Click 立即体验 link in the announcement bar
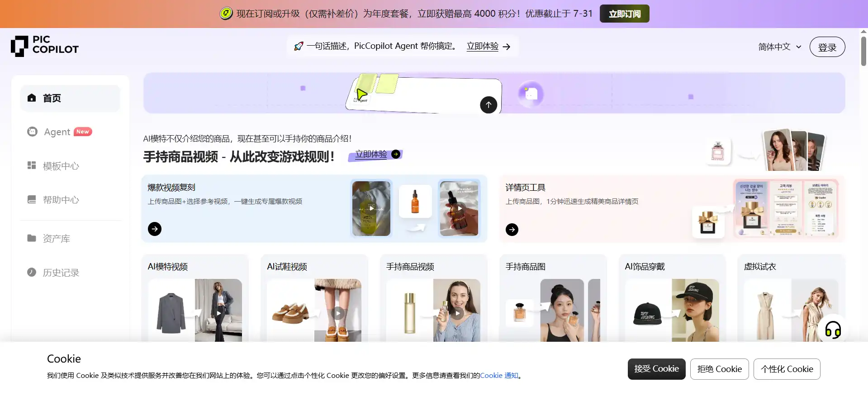Screen dimensions: 868x396 point(483,46)
